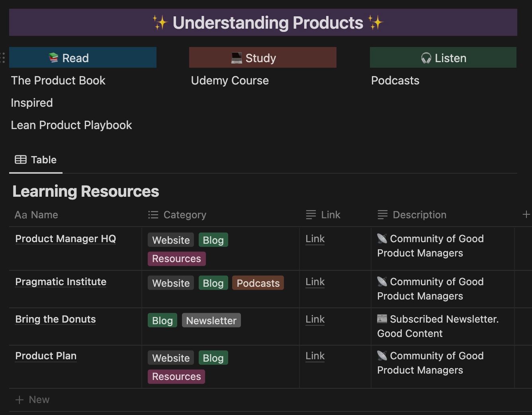Screen dimensions: 532x415
Task: Click the table icon in view tab
Action: click(x=21, y=160)
